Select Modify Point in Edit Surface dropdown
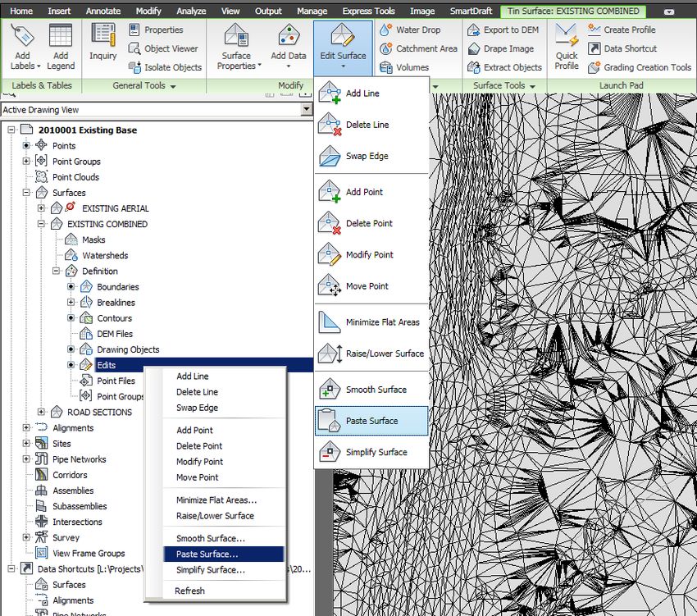This screenshot has height=616, width=697. pyautogui.click(x=371, y=255)
